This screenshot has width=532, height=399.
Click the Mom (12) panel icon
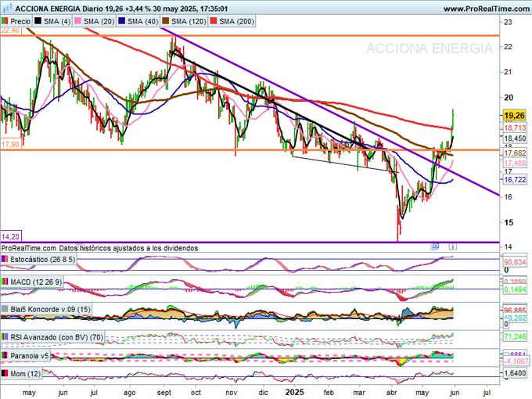5,373
